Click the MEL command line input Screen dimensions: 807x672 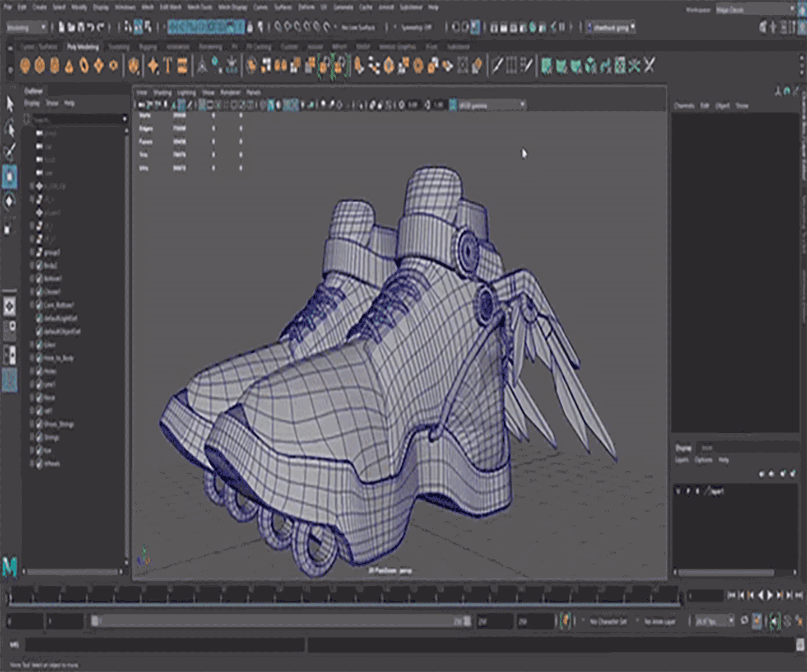[x=165, y=645]
